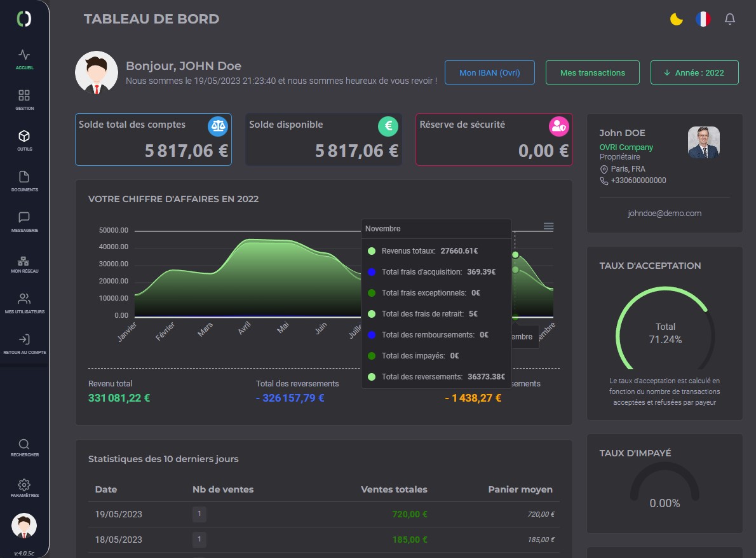Click the 19/05/2023 date cell
Image resolution: width=756 pixels, height=558 pixels.
(119, 515)
